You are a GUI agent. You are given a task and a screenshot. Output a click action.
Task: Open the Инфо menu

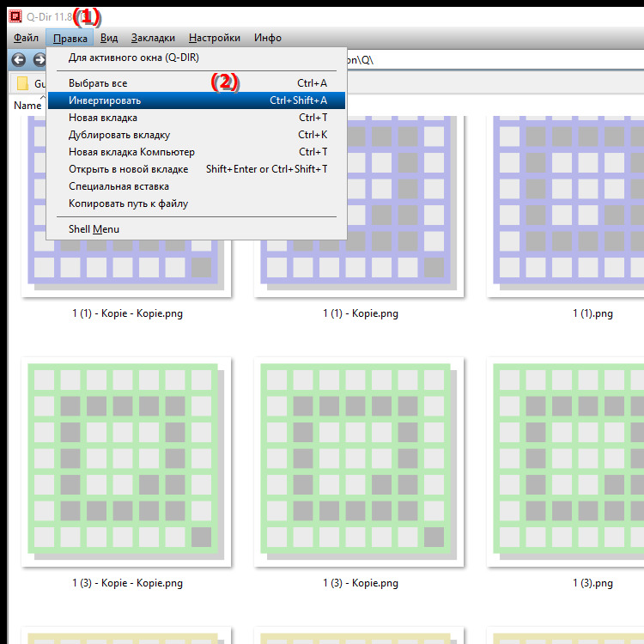click(268, 38)
